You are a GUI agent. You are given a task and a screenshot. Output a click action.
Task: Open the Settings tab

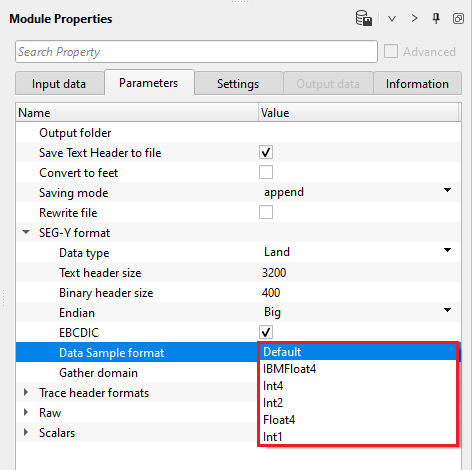[238, 84]
